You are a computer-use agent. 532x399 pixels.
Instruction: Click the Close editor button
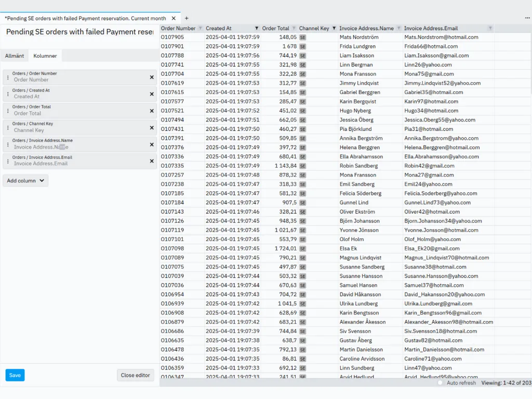135,375
